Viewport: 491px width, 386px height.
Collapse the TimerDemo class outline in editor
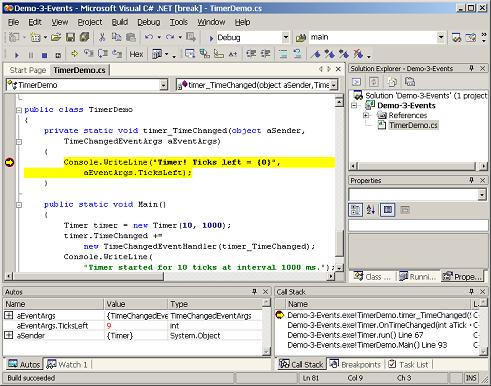coord(19,110)
